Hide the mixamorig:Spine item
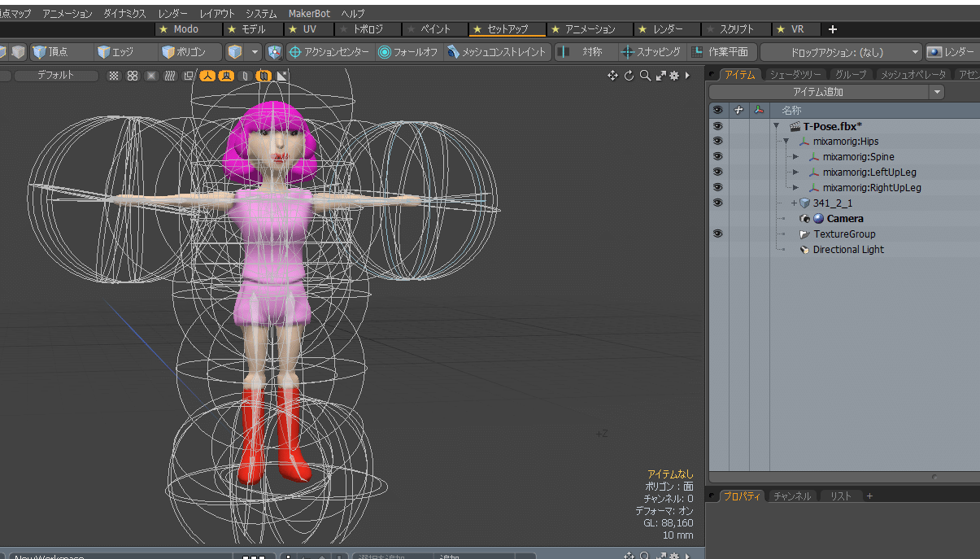This screenshot has width=980, height=559. coord(717,157)
